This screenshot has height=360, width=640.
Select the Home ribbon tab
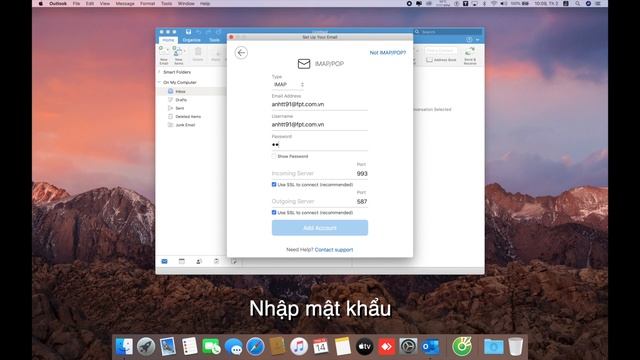[168, 40]
